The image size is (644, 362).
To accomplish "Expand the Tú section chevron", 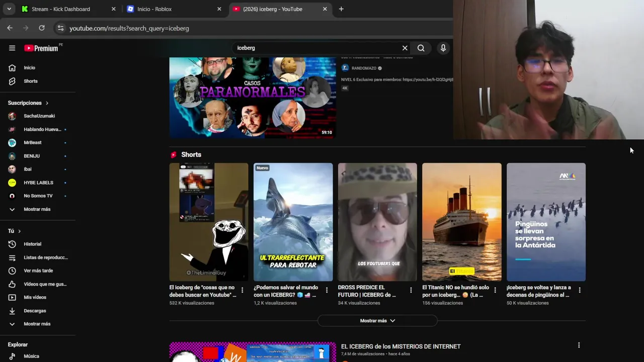I will [19, 231].
